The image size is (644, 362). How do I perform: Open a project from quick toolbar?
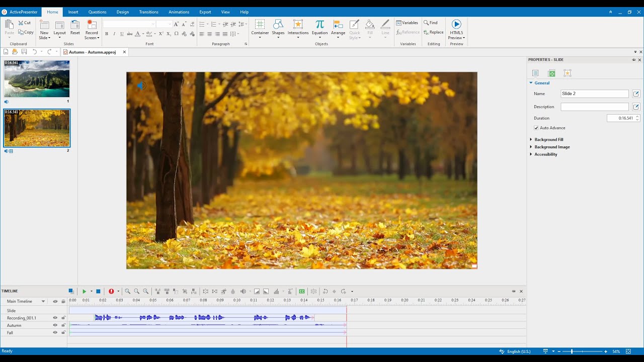point(15,52)
